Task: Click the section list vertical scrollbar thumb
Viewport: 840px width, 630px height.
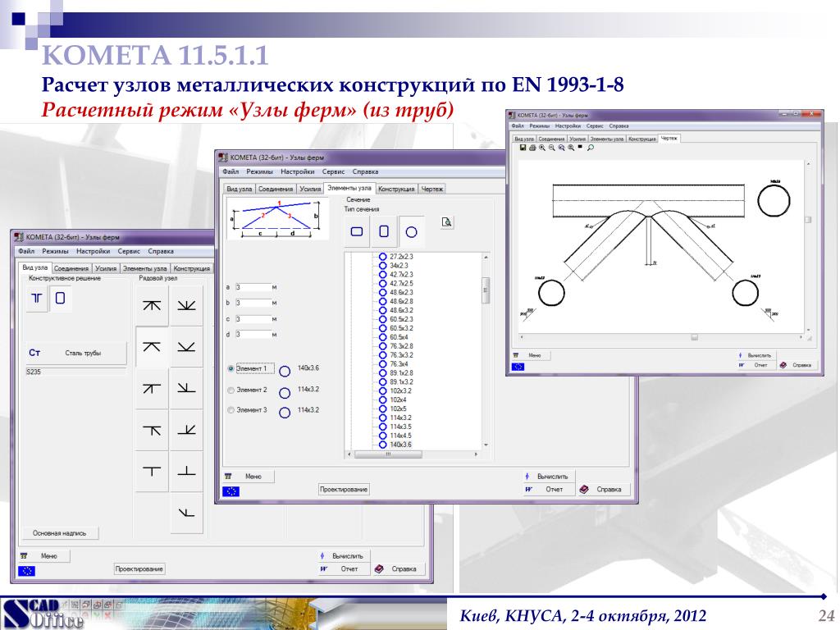Action: (486, 290)
